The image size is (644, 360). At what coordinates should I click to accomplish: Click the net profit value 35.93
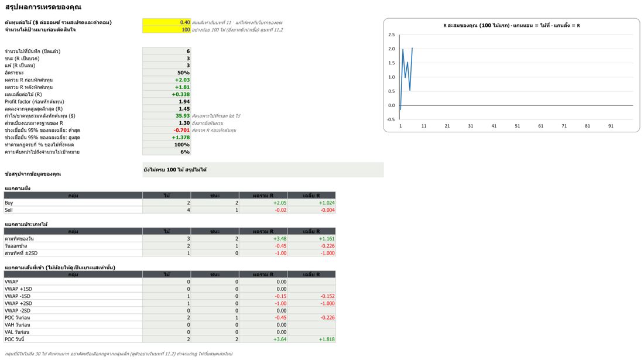click(x=166, y=116)
